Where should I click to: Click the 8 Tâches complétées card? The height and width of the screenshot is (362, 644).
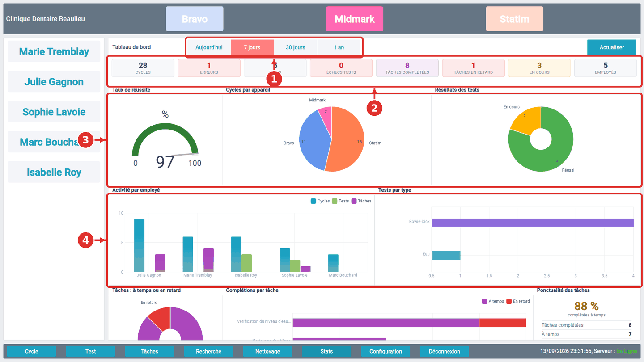pos(407,68)
